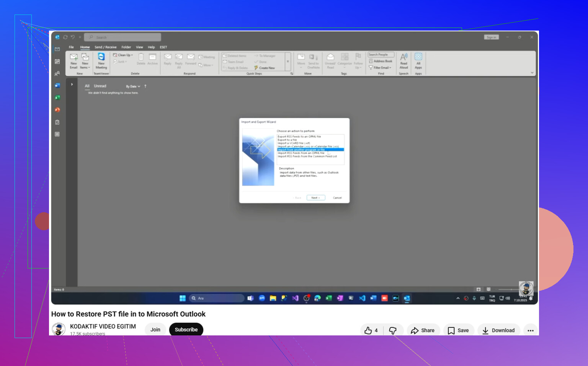Click the Outlook icon on the taskbar
The height and width of the screenshot is (366, 588).
coord(407,298)
